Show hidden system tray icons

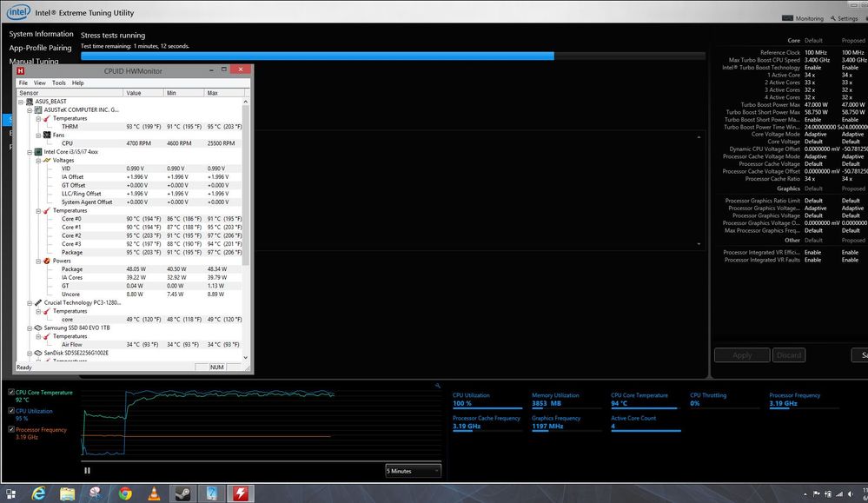coord(805,494)
